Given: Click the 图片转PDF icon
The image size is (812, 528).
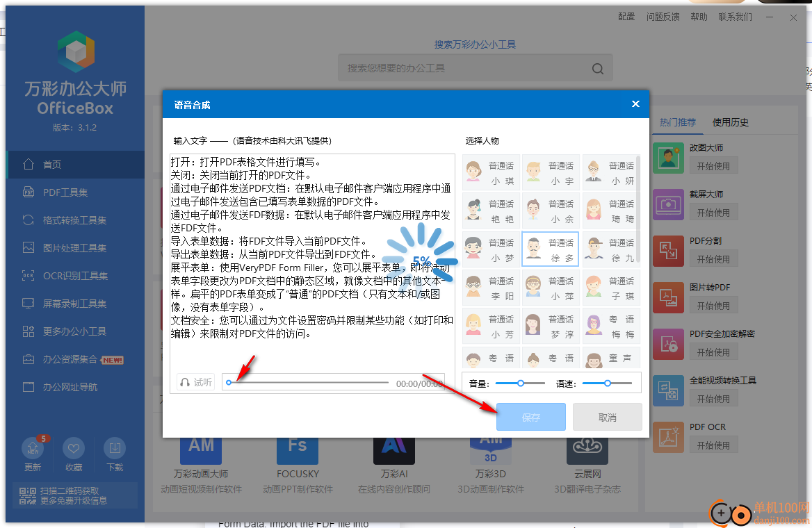Looking at the screenshot, I should pyautogui.click(x=668, y=297).
